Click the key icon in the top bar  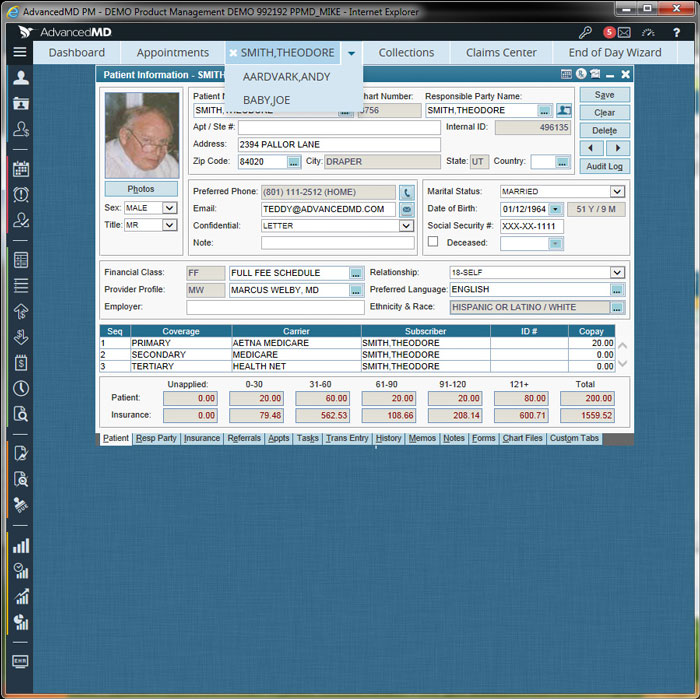(585, 32)
